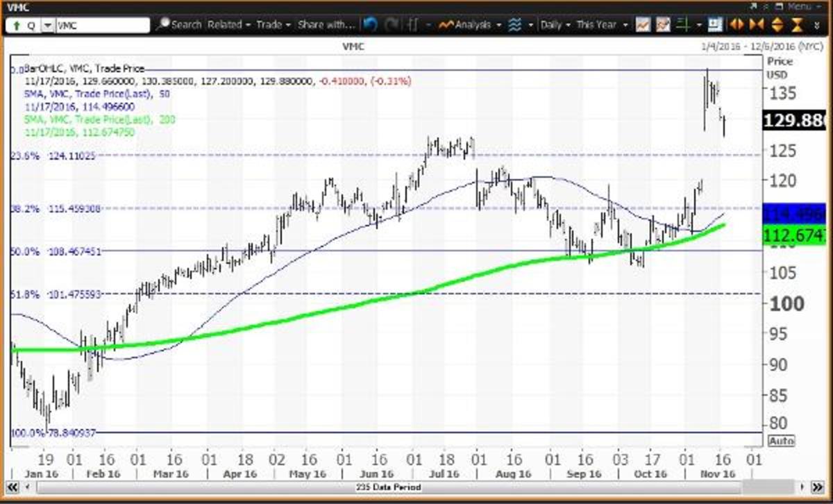This screenshot has height=504, width=833.
Task: Open the Trade menu
Action: coord(273,25)
